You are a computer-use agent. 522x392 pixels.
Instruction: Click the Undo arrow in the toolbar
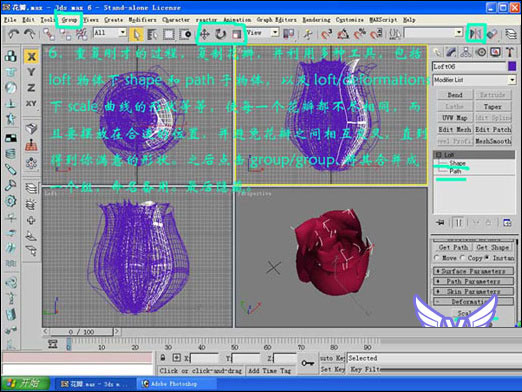tap(13, 34)
